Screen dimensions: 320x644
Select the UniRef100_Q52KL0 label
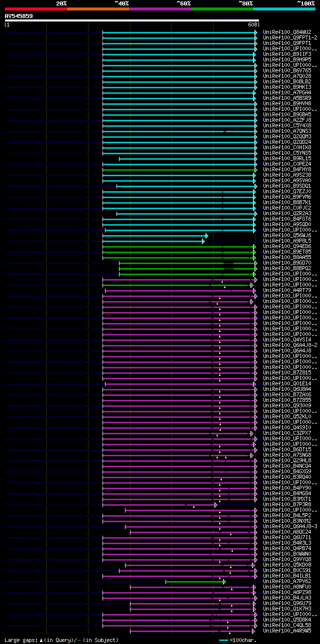287,416
